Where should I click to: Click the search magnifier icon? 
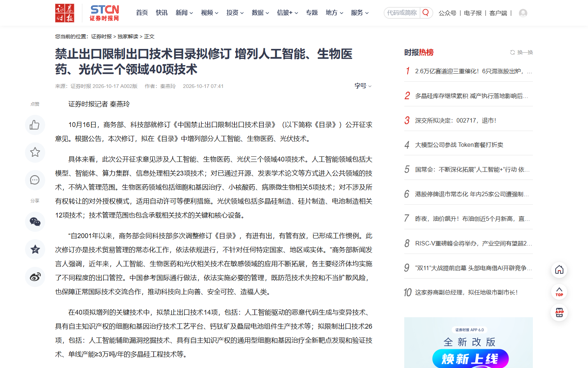pyautogui.click(x=426, y=13)
